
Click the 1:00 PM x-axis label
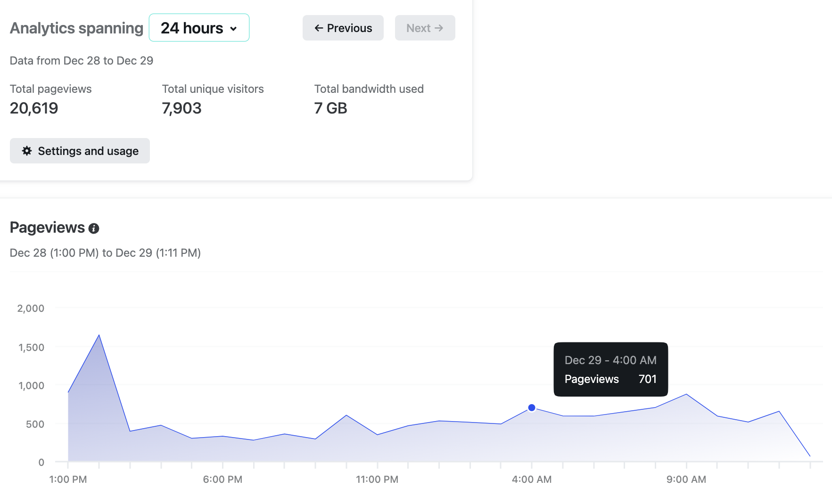[68, 480]
